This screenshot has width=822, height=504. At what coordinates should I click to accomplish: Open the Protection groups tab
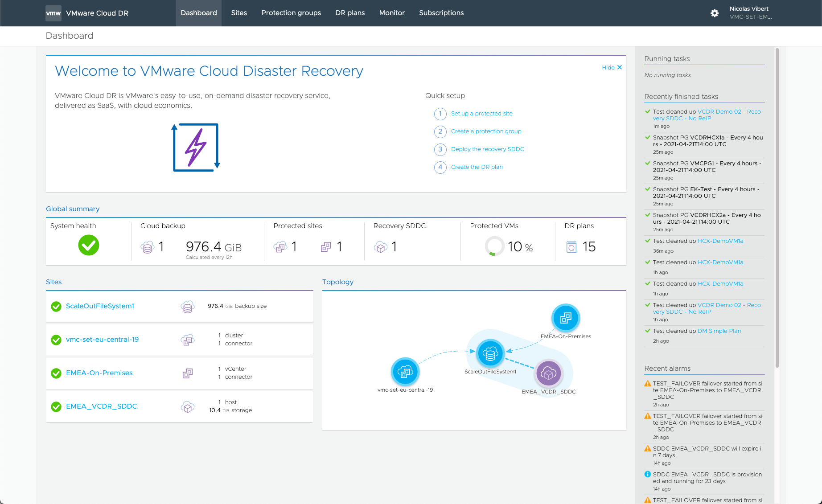pos(291,13)
